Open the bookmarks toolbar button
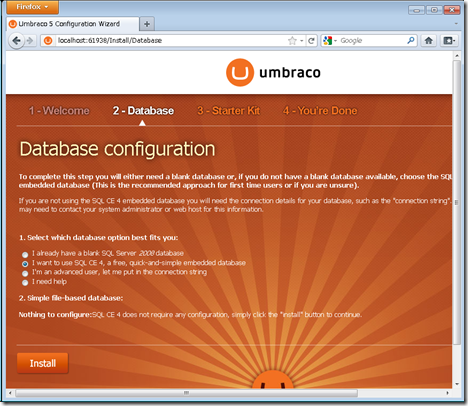This screenshot has height=406, width=468. (449, 41)
